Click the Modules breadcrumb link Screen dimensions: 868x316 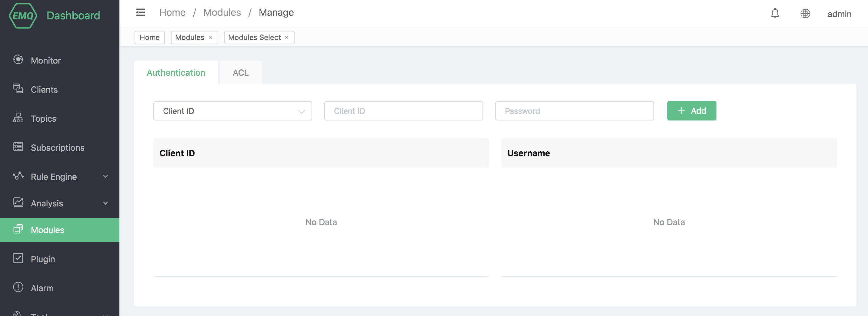click(222, 12)
